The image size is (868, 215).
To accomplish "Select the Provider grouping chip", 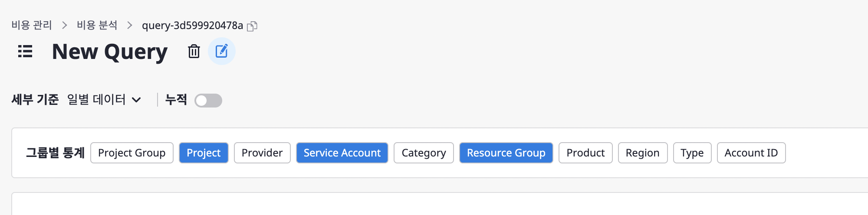I will click(262, 153).
